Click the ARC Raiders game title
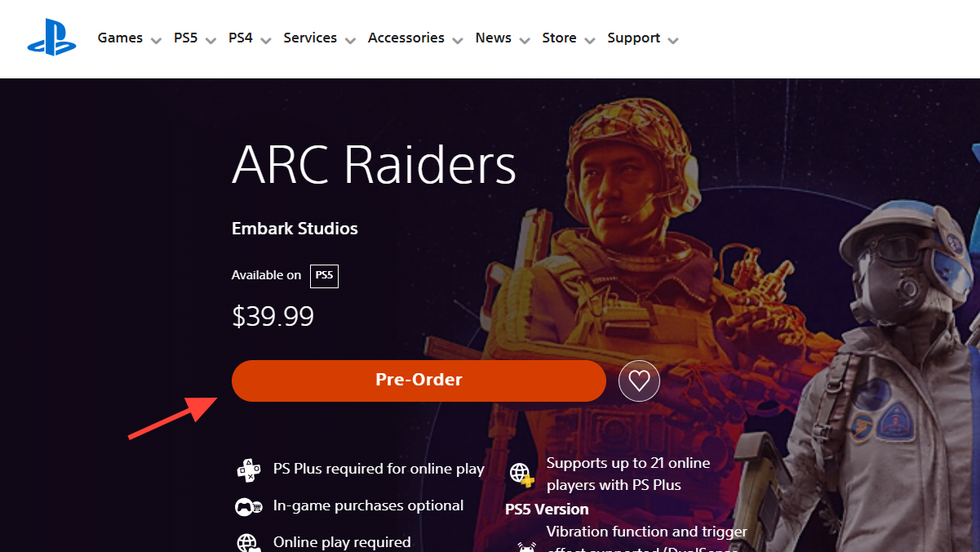Screen dimensions: 980x552 [x=374, y=165]
